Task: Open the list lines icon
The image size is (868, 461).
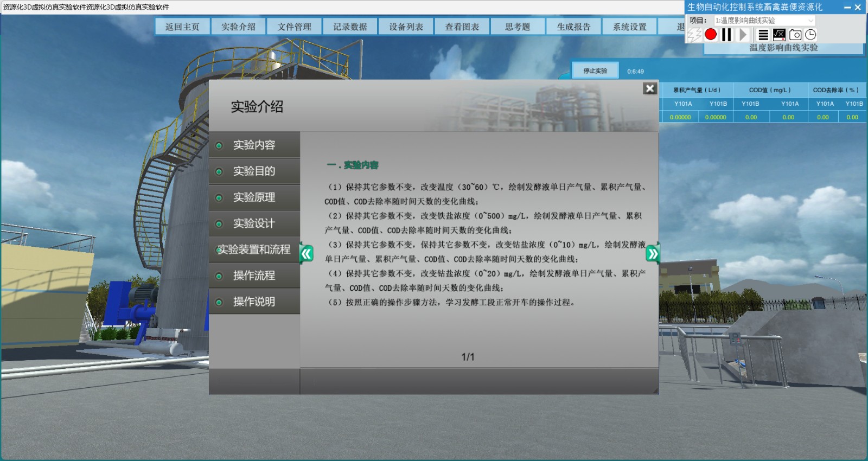Action: coord(763,35)
